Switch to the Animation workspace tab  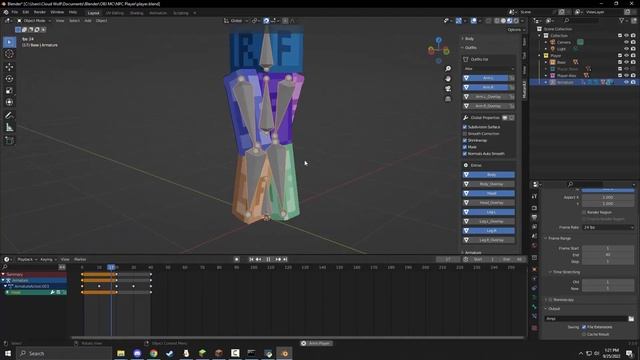158,13
